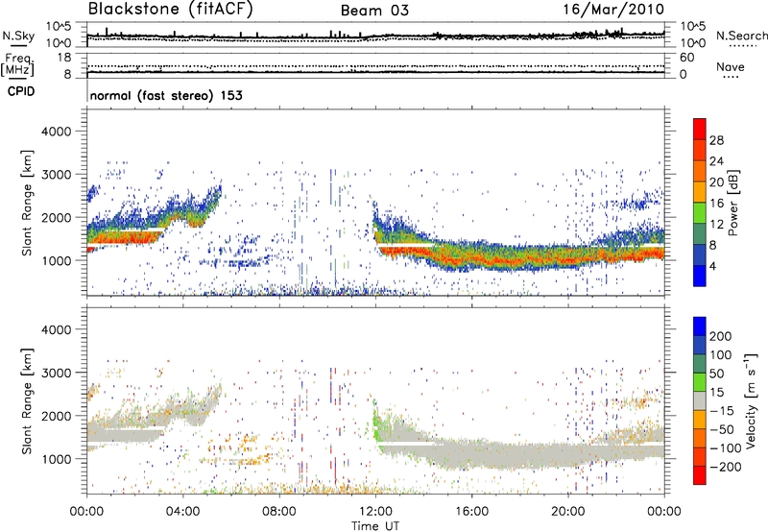This screenshot has width=768, height=532.
Task: Click the '04:00' time axis label
Action: point(182,512)
